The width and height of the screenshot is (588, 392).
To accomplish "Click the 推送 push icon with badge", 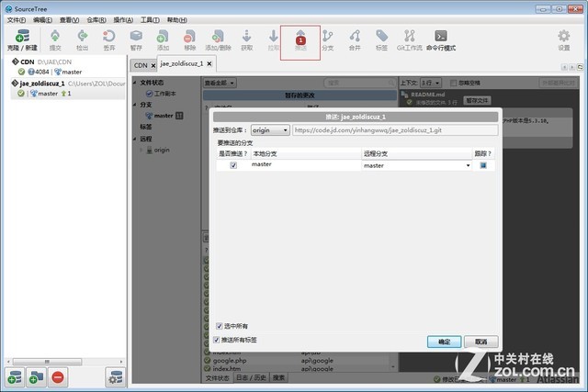I will (x=300, y=38).
